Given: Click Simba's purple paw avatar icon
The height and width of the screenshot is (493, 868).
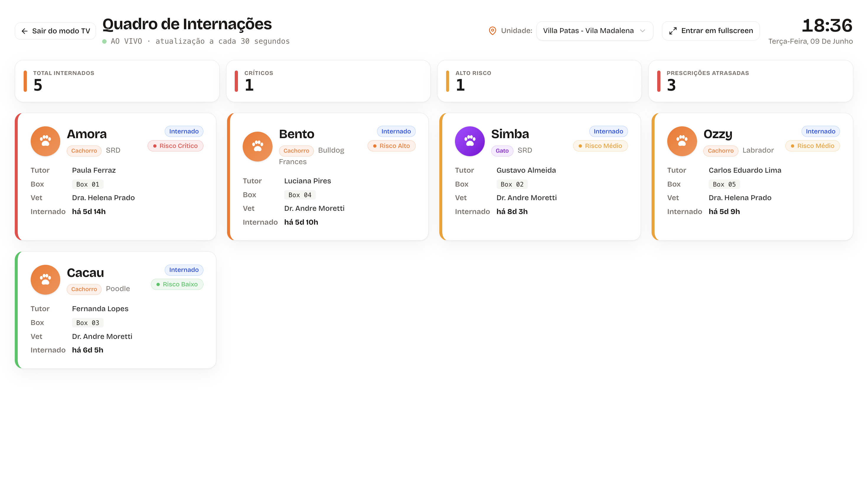Looking at the screenshot, I should (x=469, y=141).
